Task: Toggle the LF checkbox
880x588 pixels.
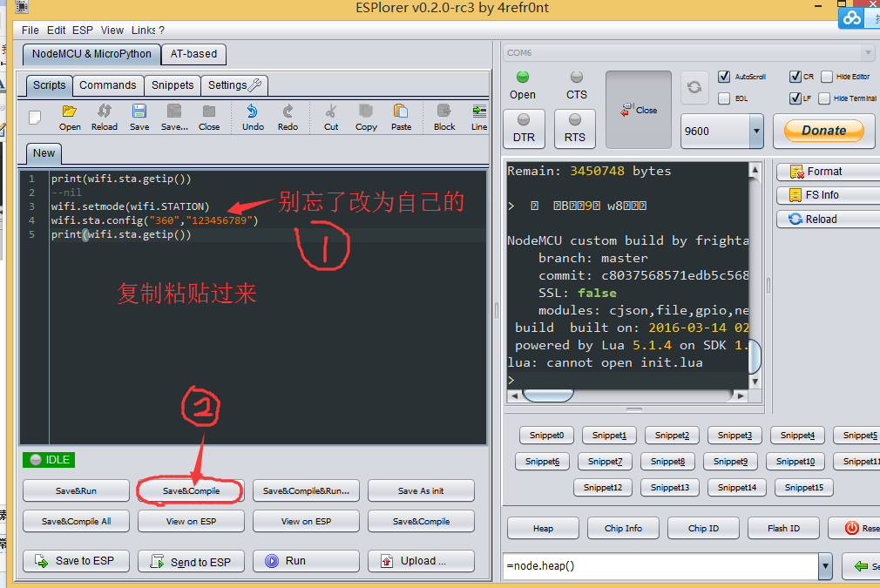Action: [x=795, y=98]
